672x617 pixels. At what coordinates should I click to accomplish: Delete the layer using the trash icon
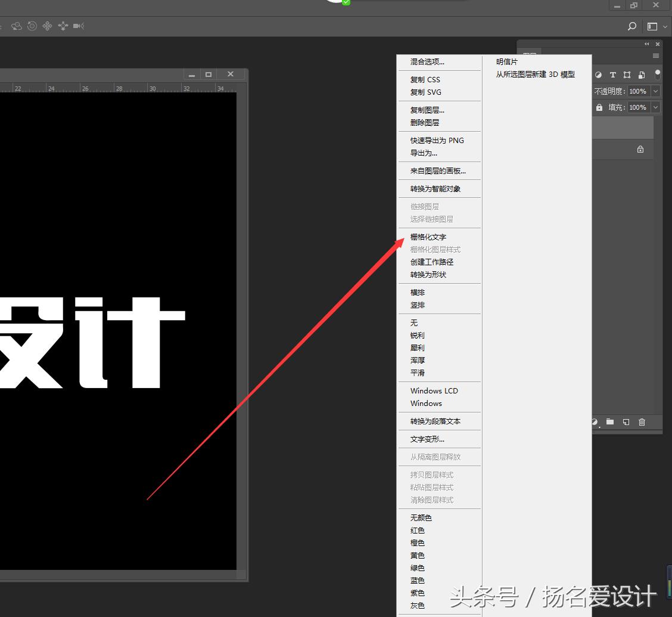click(x=642, y=422)
